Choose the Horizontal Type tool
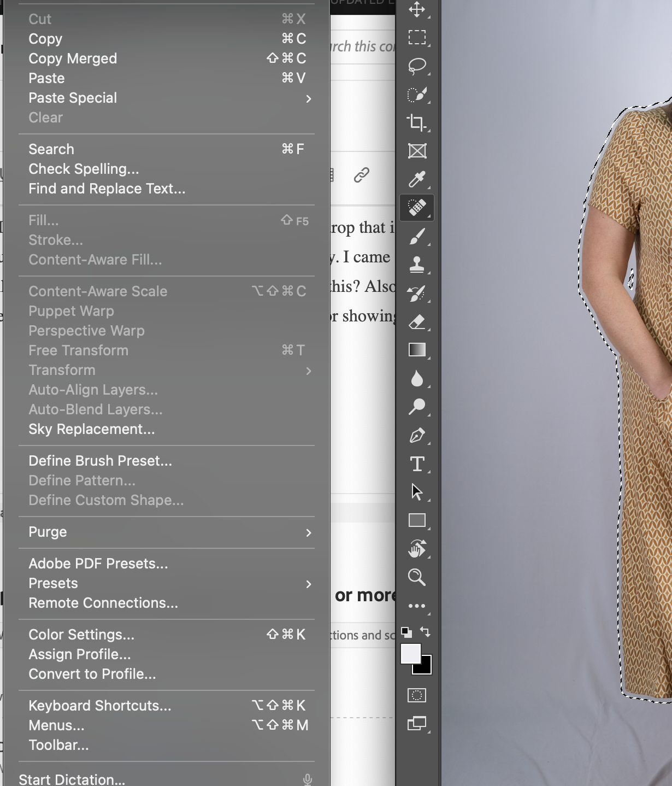The width and height of the screenshot is (672, 786). pos(416,464)
